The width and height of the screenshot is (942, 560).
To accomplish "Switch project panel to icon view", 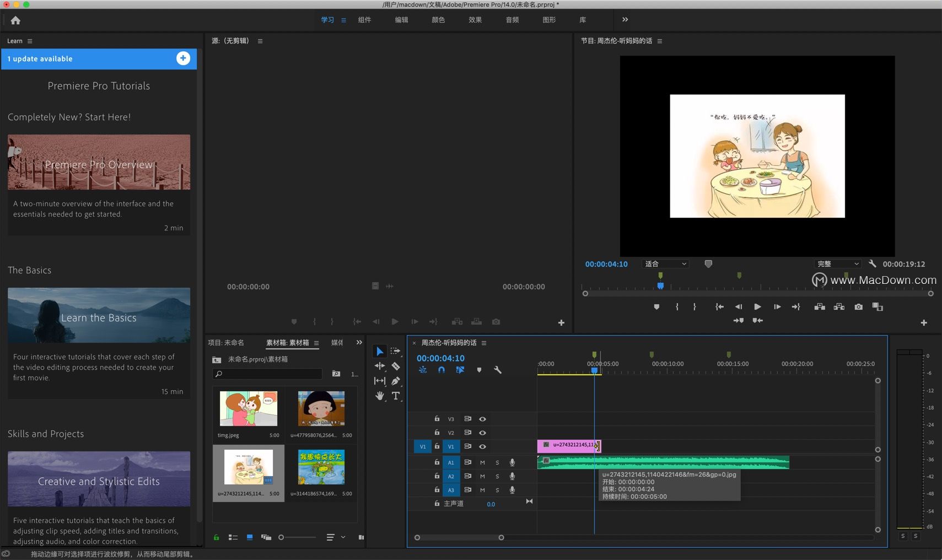I will tap(250, 537).
